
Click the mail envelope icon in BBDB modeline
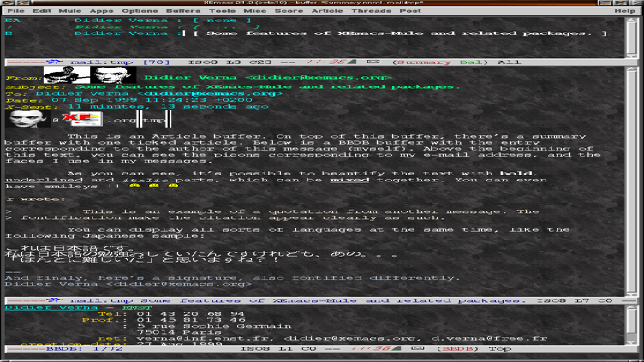(x=417, y=348)
